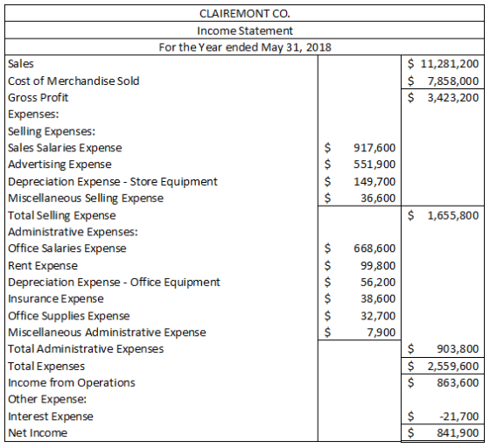The height and width of the screenshot is (448, 490).
Task: Click the 863,600 amount
Action: click(458, 383)
